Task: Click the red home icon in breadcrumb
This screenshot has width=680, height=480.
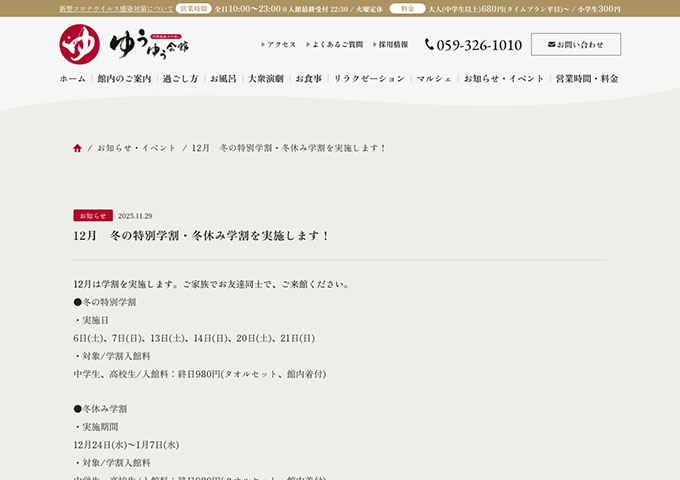Action: point(77,148)
